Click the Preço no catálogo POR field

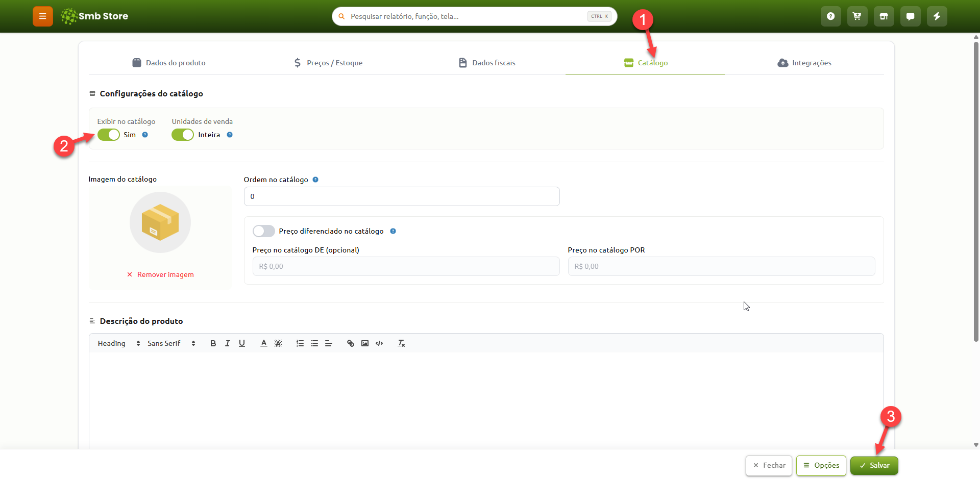(x=721, y=266)
